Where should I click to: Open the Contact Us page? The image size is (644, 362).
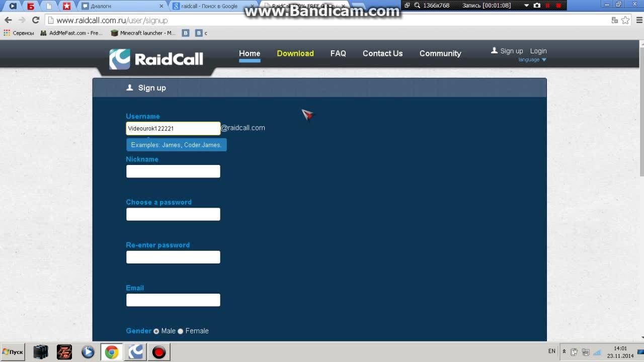[382, 53]
